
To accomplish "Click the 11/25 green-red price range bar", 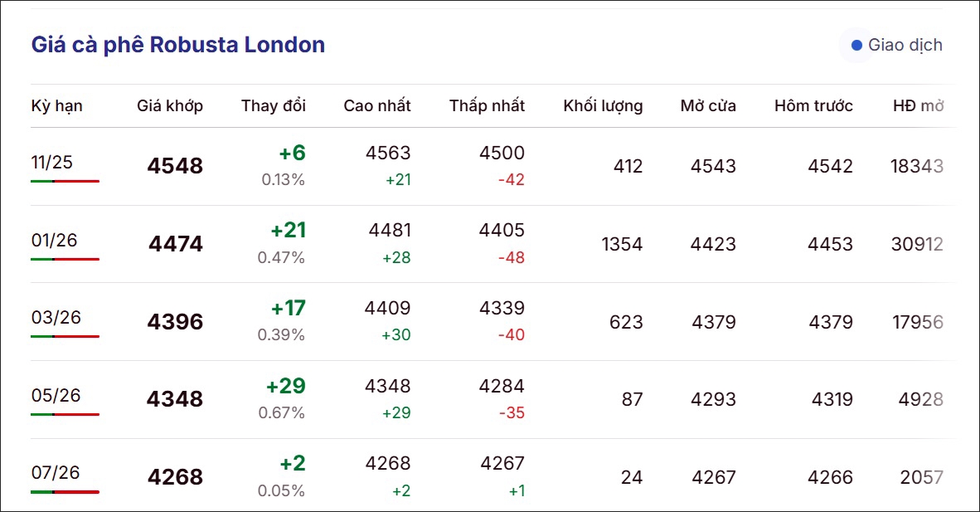I will tap(65, 181).
